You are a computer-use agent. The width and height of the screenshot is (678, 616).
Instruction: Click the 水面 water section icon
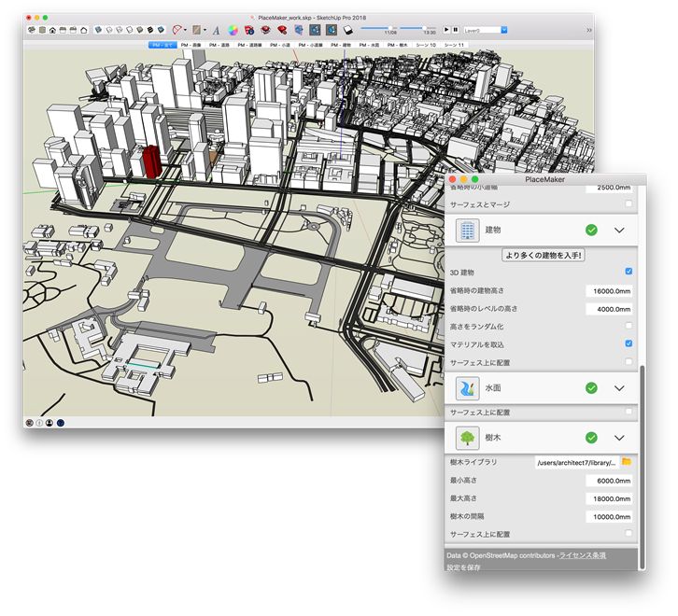point(468,388)
